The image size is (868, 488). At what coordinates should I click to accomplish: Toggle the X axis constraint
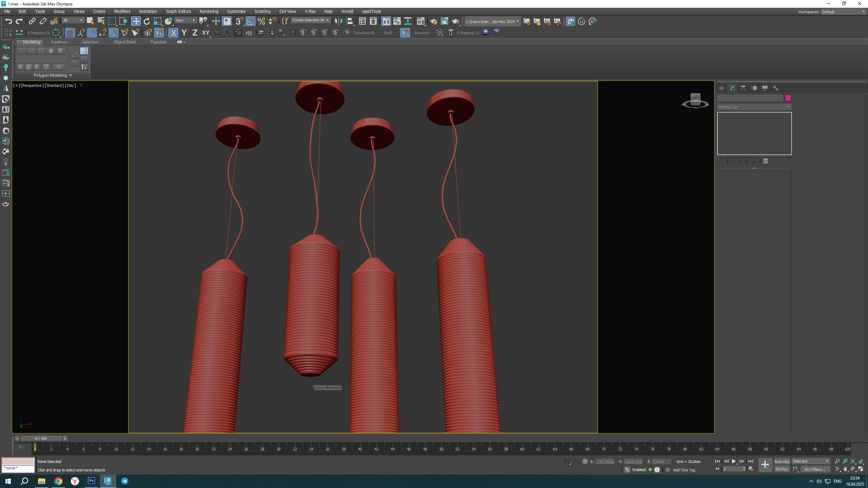pos(173,33)
